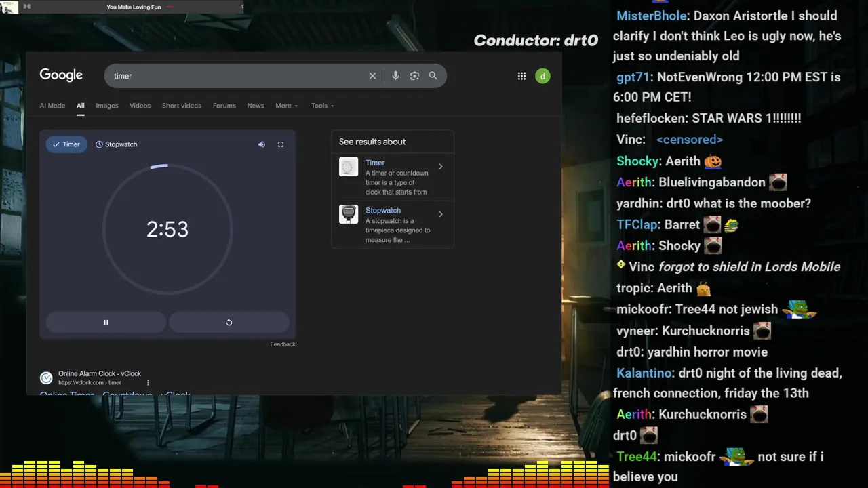Click the emote in mickoofr's chat message
This screenshot has width=868, height=488.
[800, 310]
